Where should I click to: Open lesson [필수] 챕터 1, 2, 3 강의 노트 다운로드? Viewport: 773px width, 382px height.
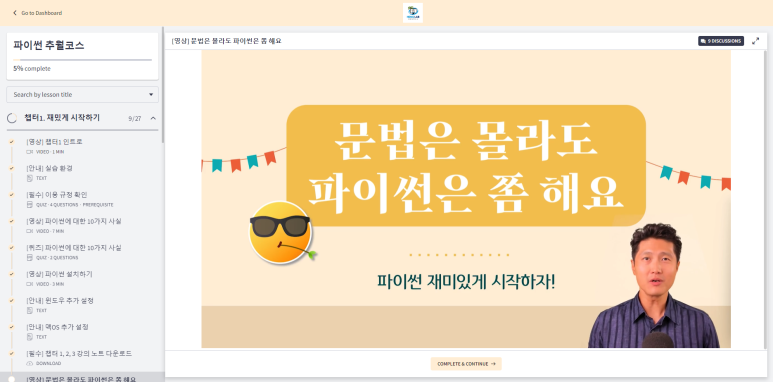[x=79, y=353]
